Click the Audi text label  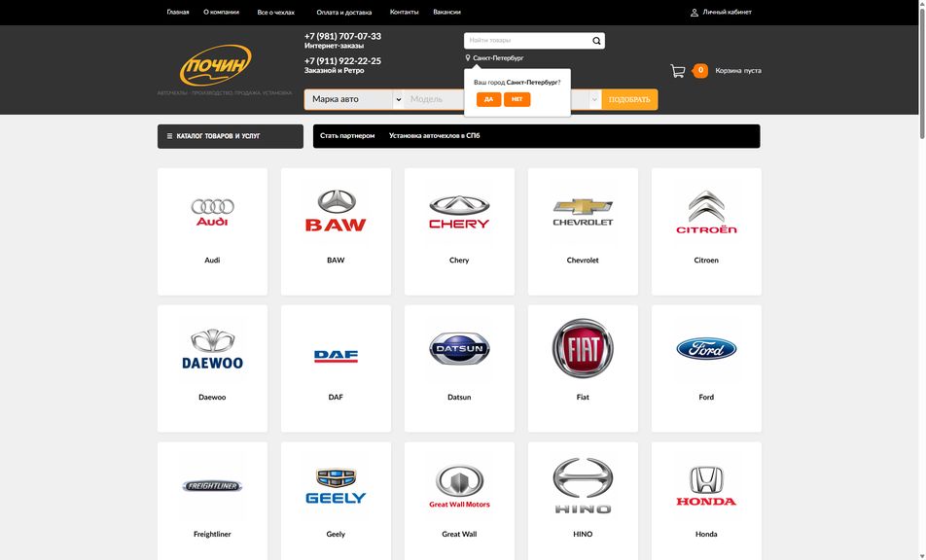coord(212,261)
